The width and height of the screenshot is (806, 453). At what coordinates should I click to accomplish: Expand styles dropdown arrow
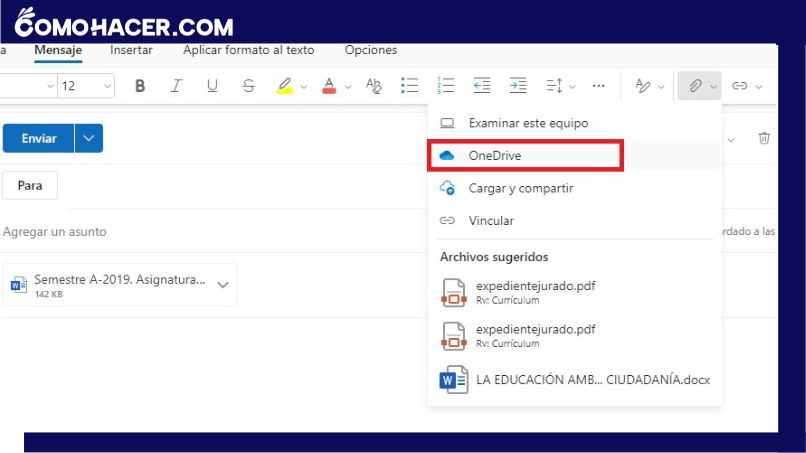[x=661, y=87]
